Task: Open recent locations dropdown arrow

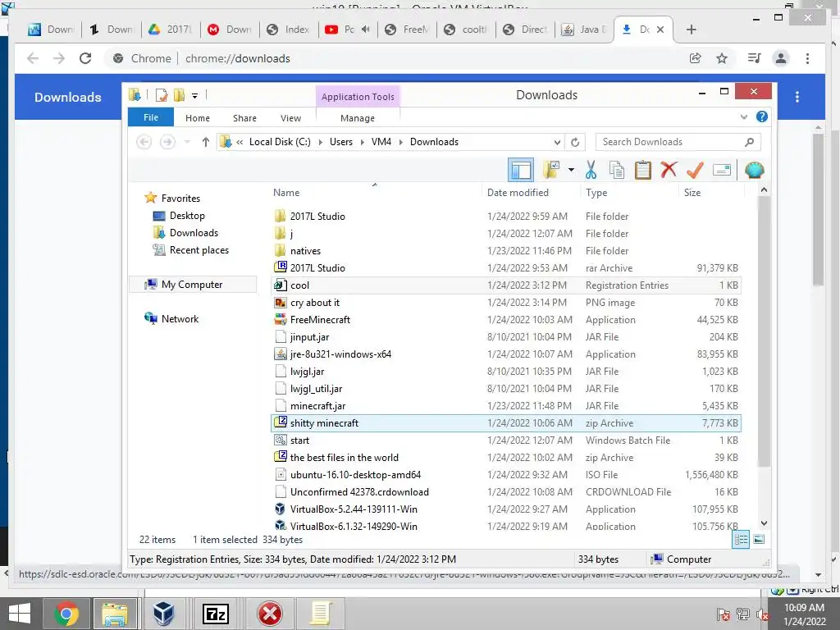Action: pos(187,142)
